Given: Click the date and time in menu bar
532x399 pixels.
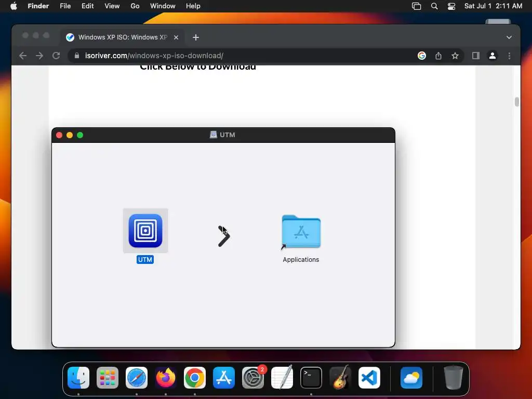Looking at the screenshot, I should point(493,6).
